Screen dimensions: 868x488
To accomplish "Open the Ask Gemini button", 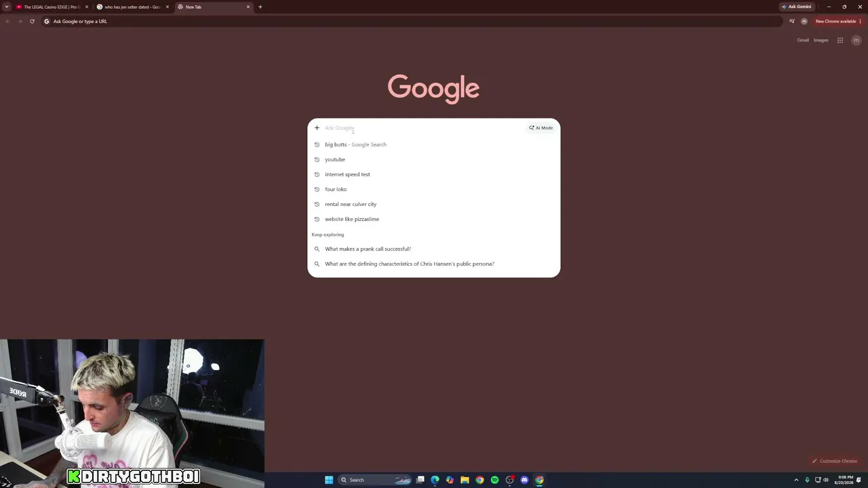I will click(796, 7).
